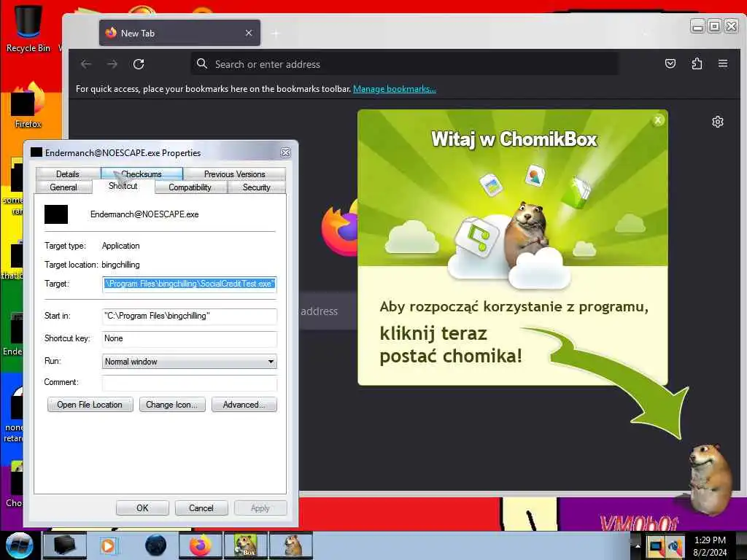Open the black taskbar program icon

click(65, 545)
